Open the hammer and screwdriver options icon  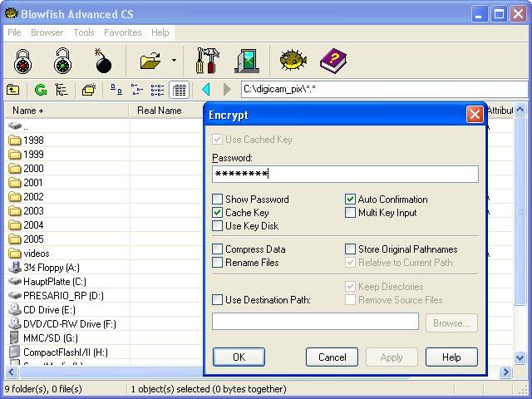(207, 61)
